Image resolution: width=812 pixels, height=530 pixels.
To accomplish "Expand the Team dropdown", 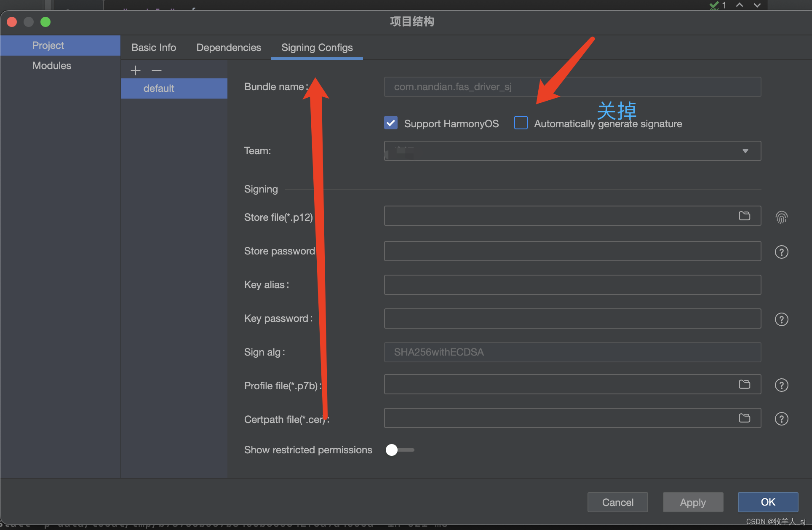I will tap(745, 151).
